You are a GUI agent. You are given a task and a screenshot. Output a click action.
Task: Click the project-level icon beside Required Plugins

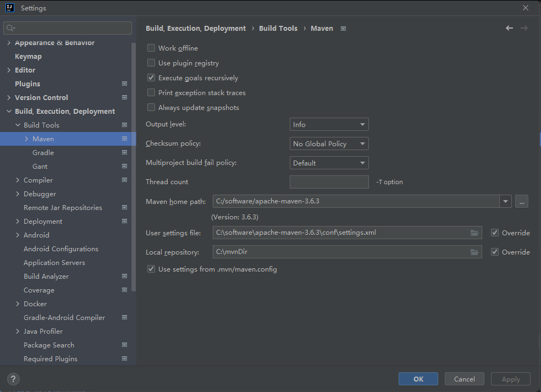[x=125, y=358]
